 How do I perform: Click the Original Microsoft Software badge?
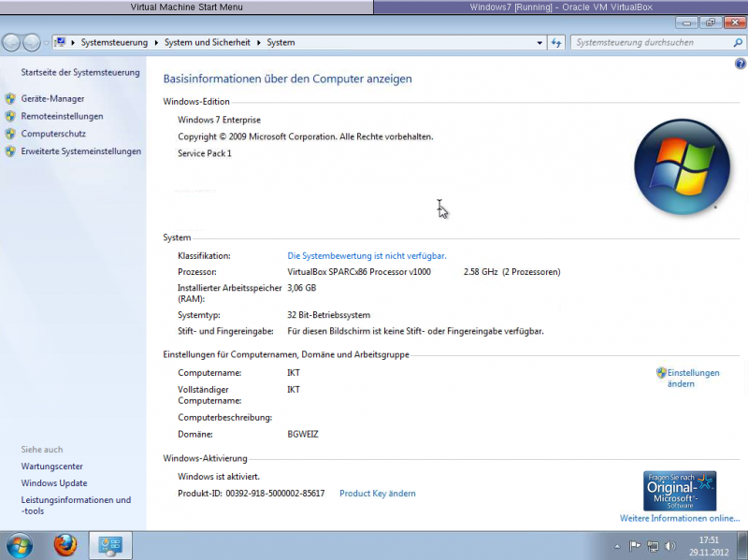680,491
